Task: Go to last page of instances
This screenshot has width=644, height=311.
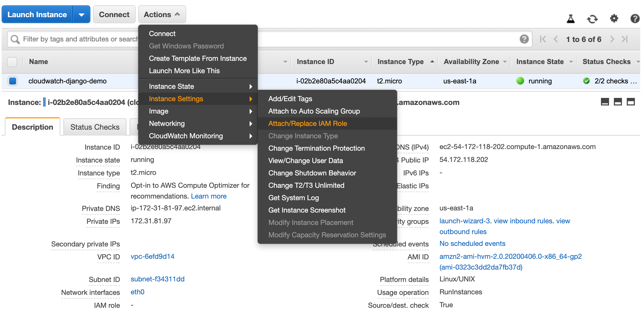Action: tap(625, 39)
